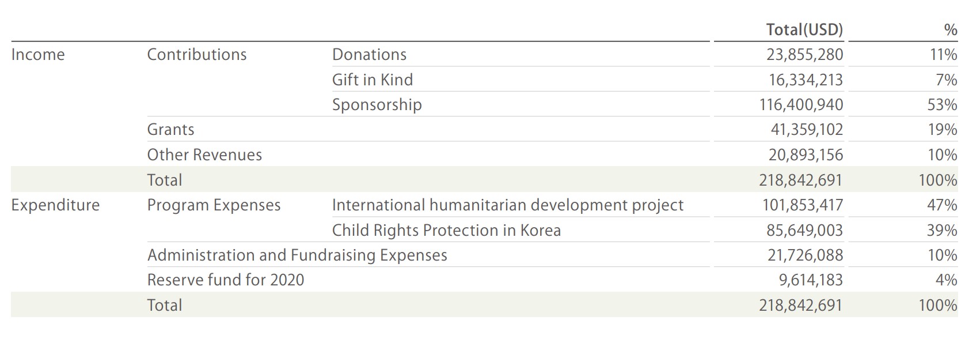Select the Grants row label
The image size is (980, 339).
coord(171,130)
